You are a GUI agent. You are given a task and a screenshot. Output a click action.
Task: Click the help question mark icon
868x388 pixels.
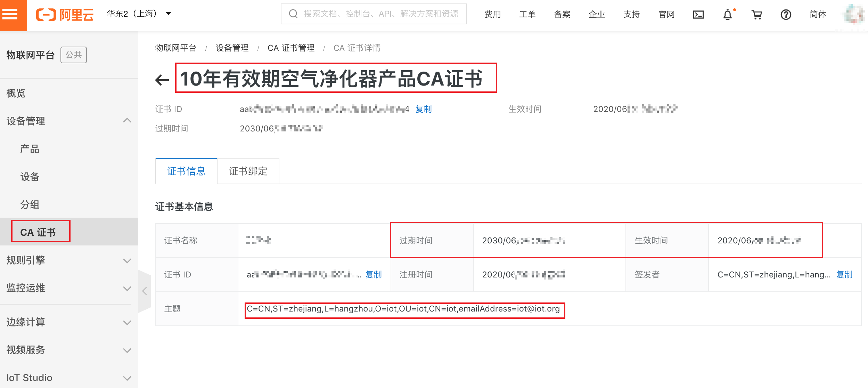click(786, 15)
